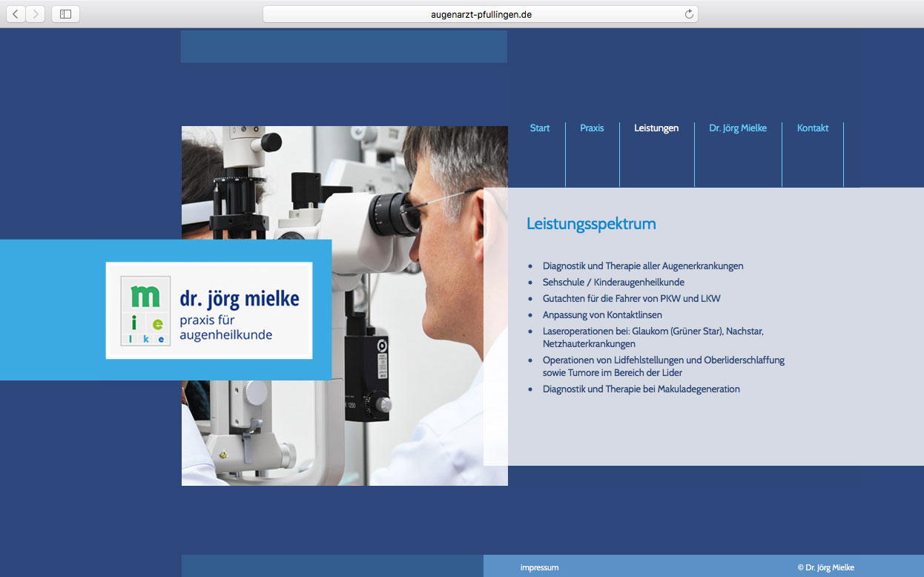Click the augenarzt-pfullingen.de address bar
Image resolution: width=924 pixels, height=577 pixels.
pos(481,14)
